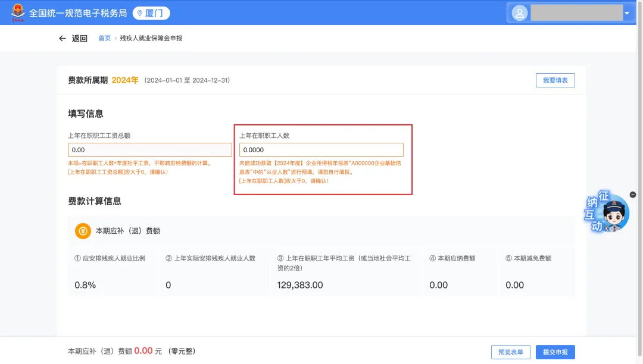Click the 0.8% employment ratio value
This screenshot has width=643, height=364.
coord(85,285)
